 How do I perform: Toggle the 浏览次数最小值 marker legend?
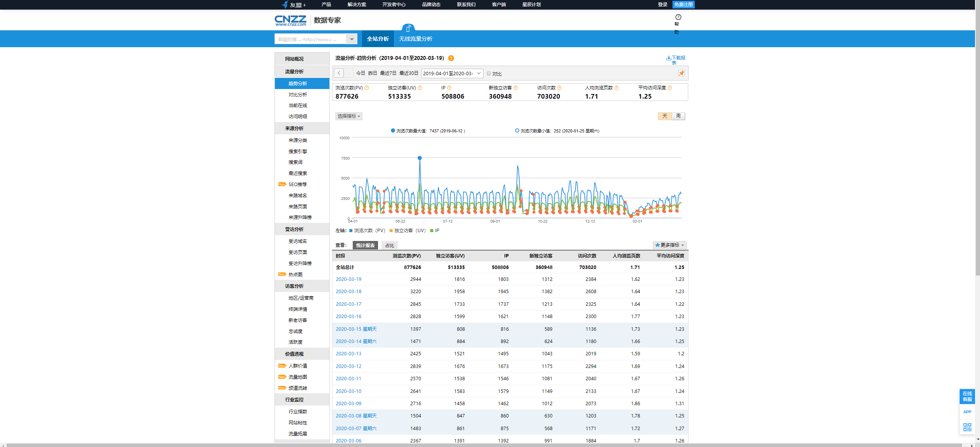[x=557, y=131]
